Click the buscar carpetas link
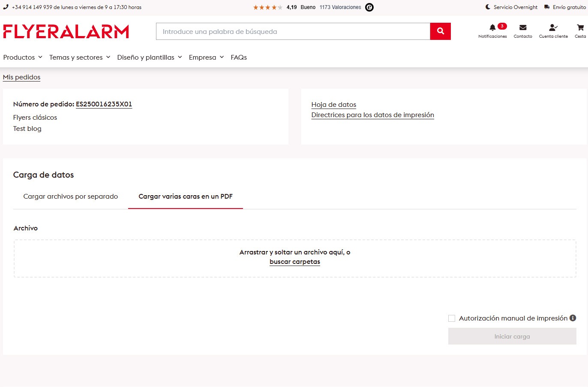Screen dimensions: 588x387 click(295, 262)
